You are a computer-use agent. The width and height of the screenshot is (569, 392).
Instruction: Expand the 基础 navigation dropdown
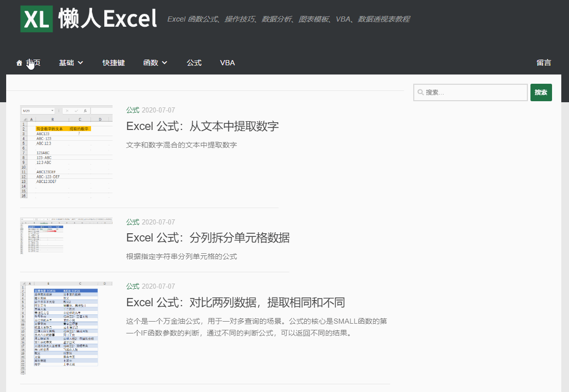coord(67,63)
